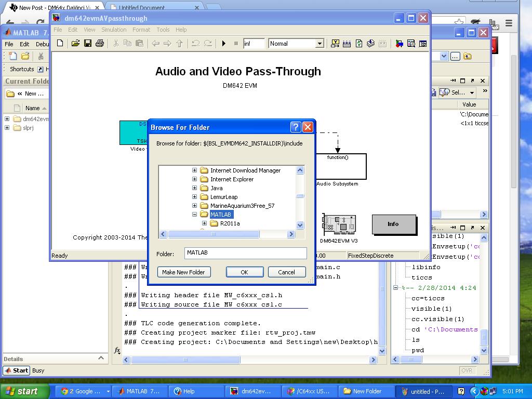Viewport: 532px width, 399px height.
Task: Collapse the 2/28/2014 command history group
Action: 395,288
